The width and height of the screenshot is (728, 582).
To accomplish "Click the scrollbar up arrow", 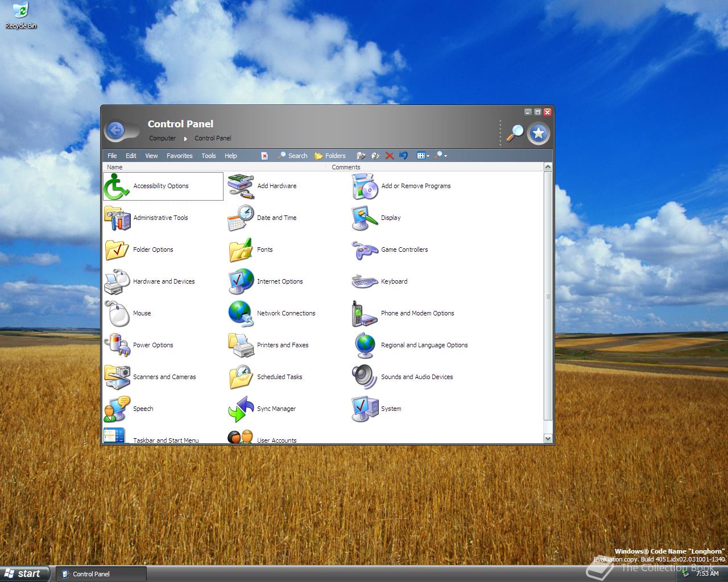I will point(548,167).
